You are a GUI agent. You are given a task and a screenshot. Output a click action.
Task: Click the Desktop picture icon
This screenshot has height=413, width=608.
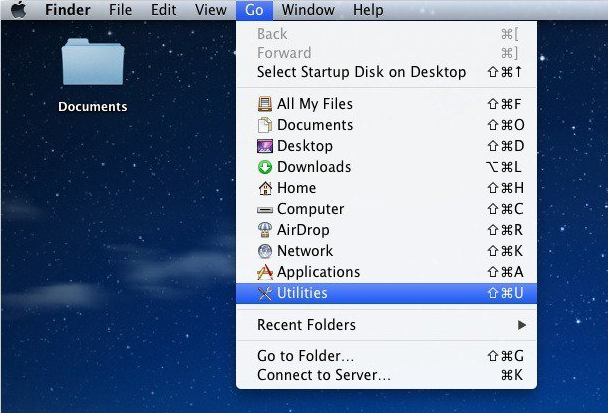click(265, 146)
